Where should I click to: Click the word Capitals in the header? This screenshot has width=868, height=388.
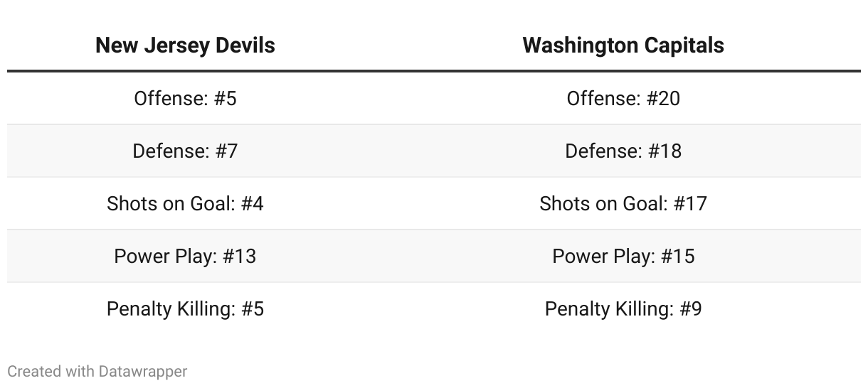(684, 45)
